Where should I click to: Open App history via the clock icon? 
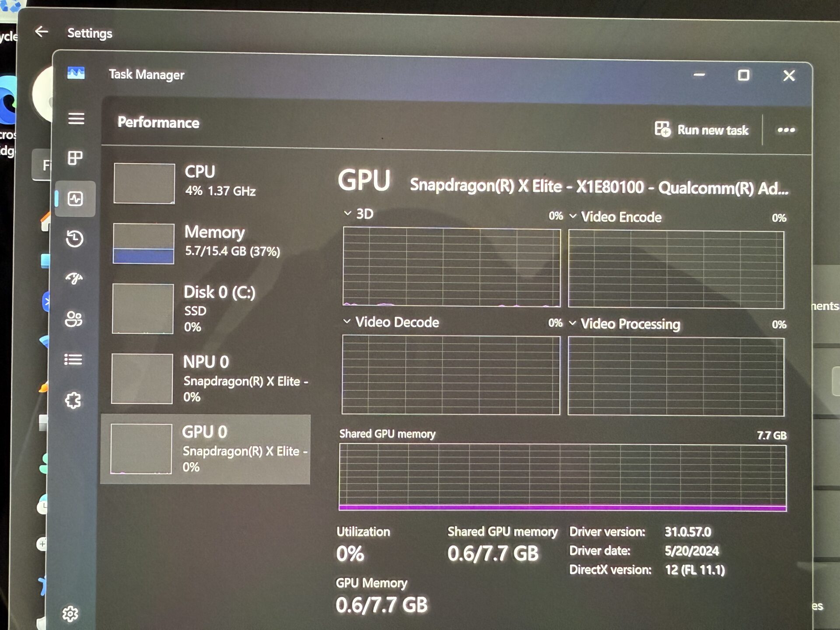tap(75, 238)
